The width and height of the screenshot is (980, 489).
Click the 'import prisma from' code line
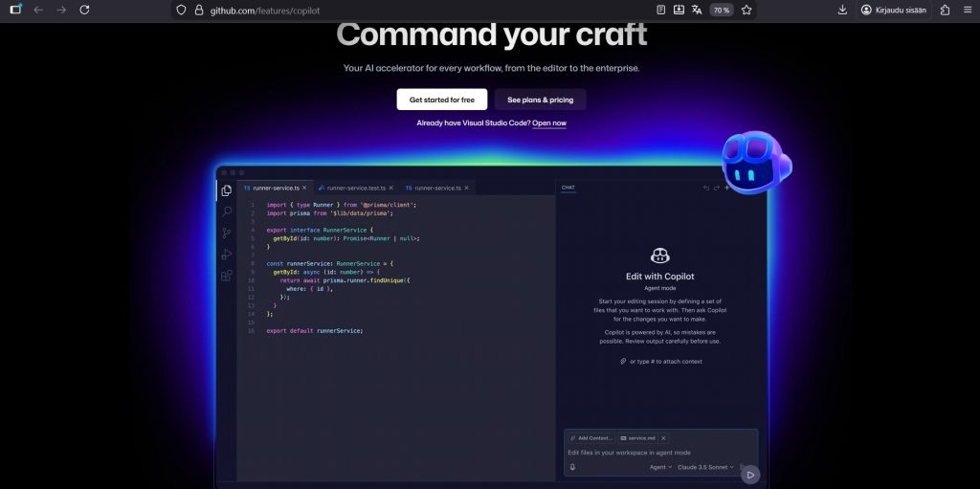[329, 213]
